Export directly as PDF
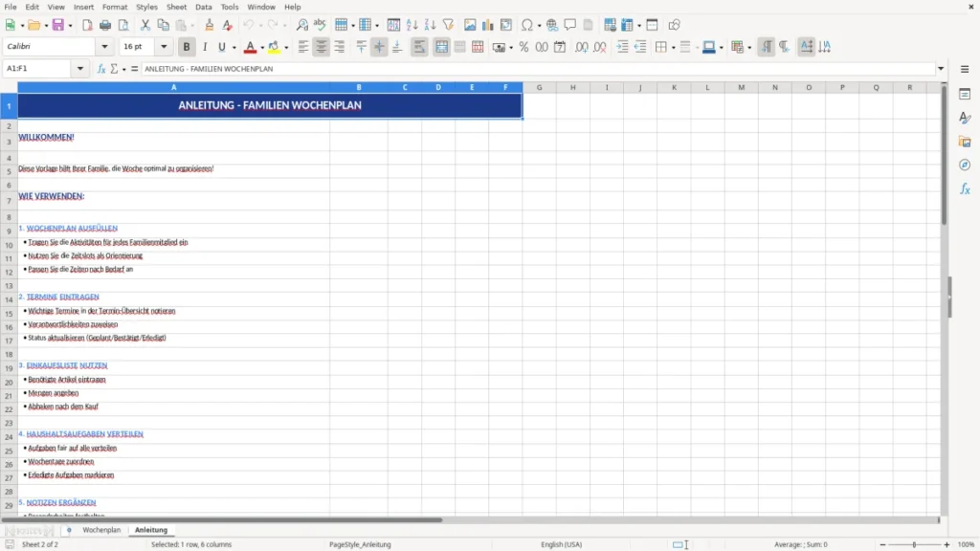 [x=87, y=25]
